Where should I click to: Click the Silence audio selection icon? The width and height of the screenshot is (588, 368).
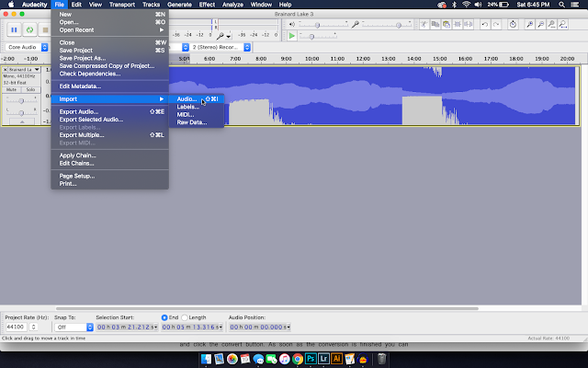coord(468,25)
